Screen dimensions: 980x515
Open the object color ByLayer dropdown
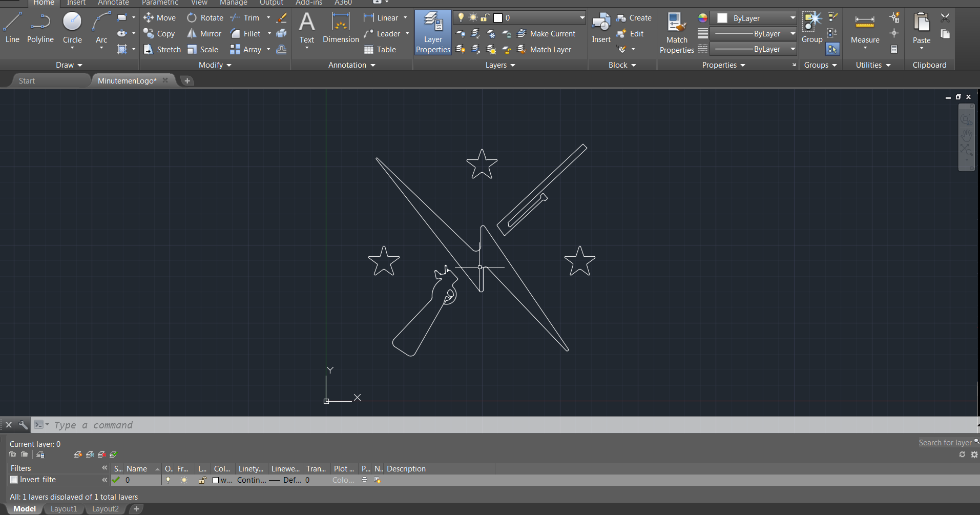[754, 18]
